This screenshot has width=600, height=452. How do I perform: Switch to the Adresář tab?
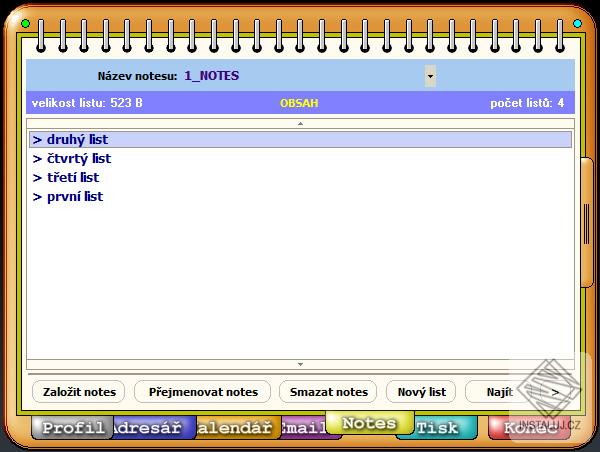coord(153,428)
